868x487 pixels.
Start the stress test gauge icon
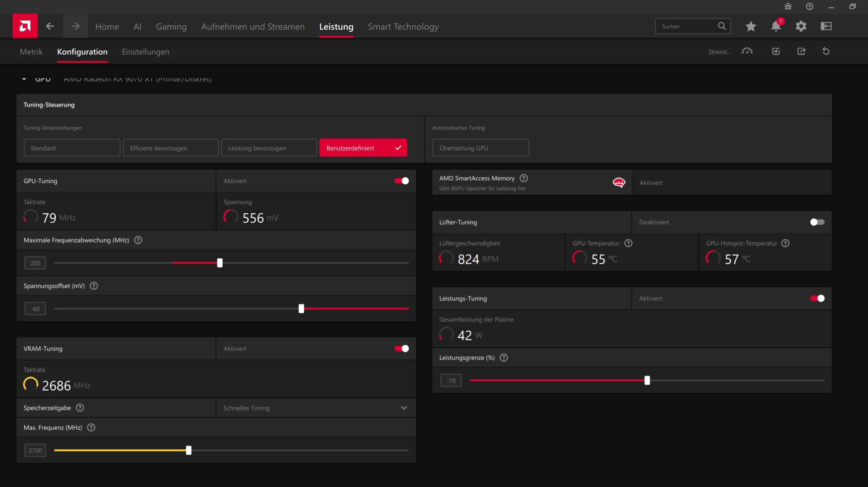pos(747,51)
